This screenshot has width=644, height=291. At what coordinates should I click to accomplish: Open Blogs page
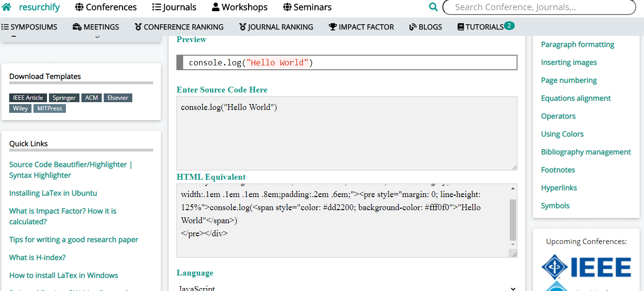coord(425,27)
